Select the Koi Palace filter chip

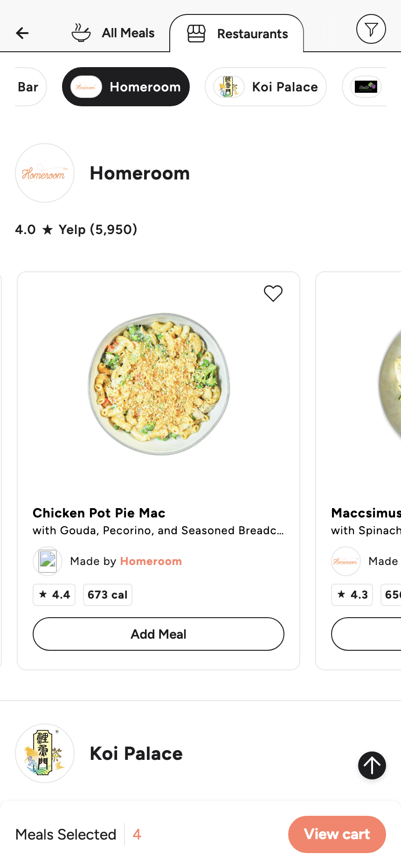click(x=266, y=87)
